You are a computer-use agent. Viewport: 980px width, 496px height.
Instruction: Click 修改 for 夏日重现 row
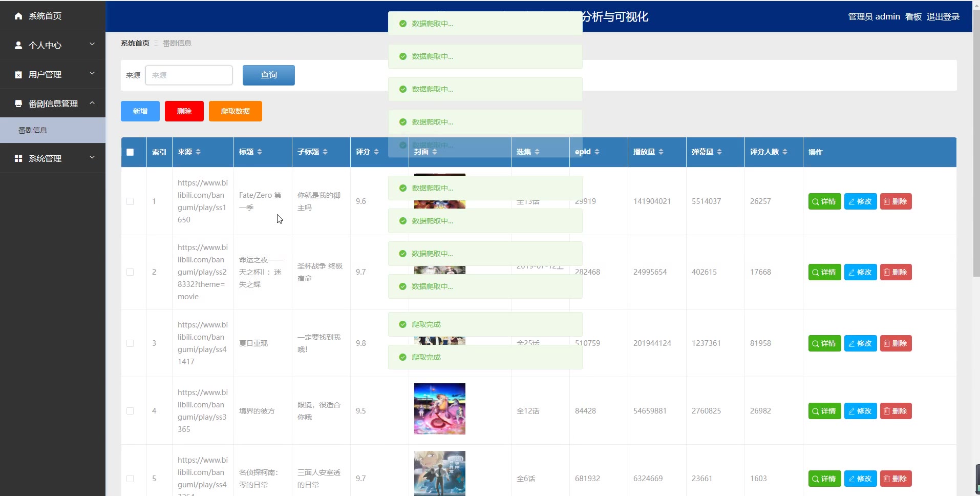click(x=860, y=343)
